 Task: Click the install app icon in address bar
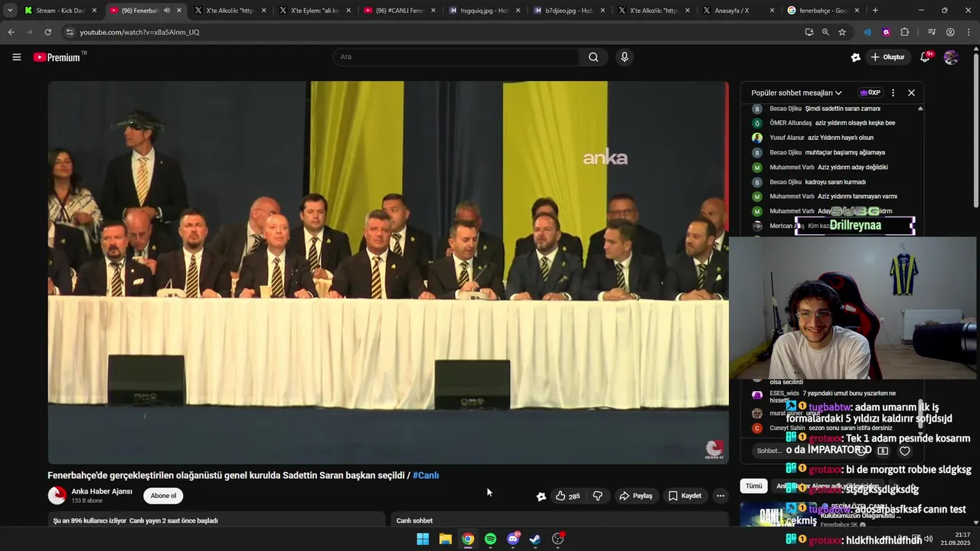click(809, 32)
